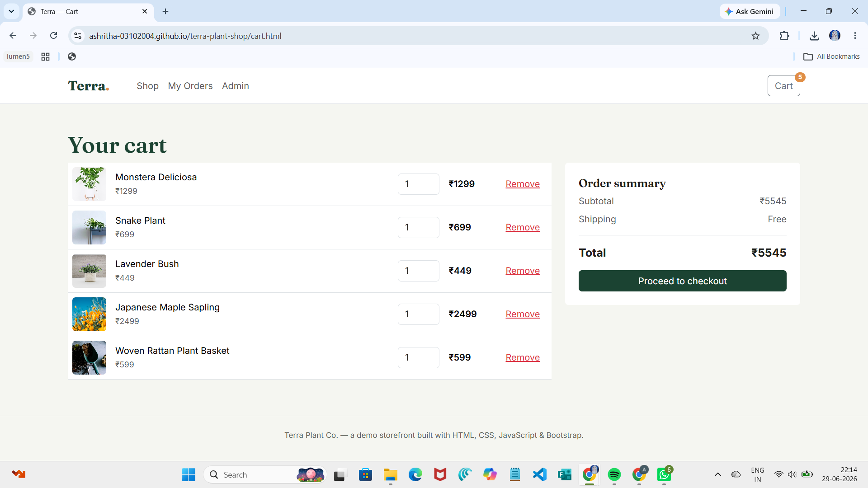The image size is (868, 488).
Task: Switch the ENG IN input language
Action: click(x=758, y=474)
